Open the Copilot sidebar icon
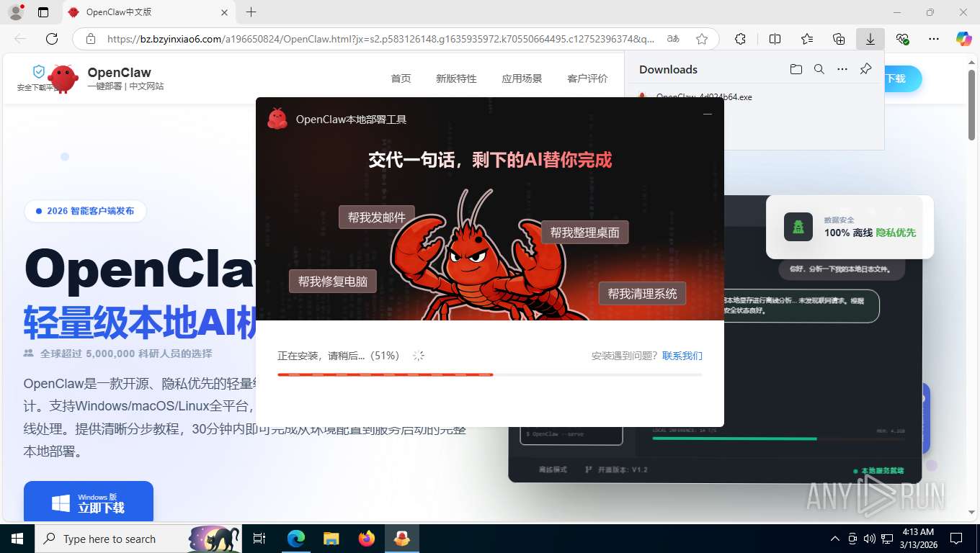 point(963,39)
